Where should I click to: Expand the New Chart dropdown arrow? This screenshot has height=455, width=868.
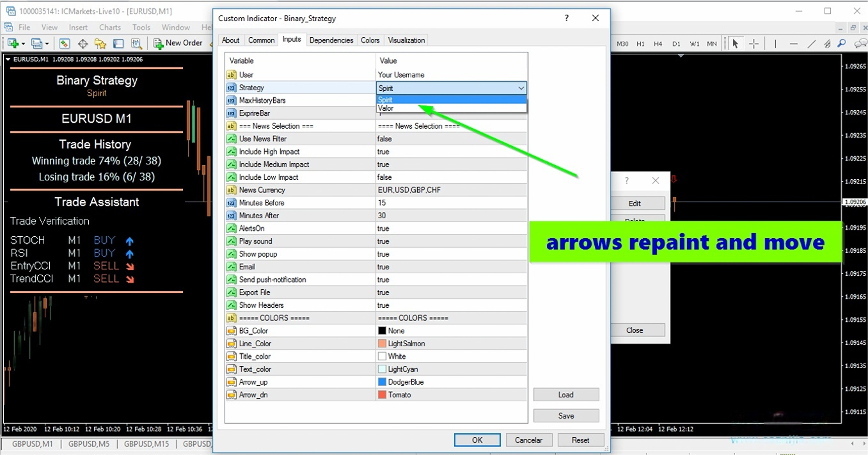[x=23, y=44]
